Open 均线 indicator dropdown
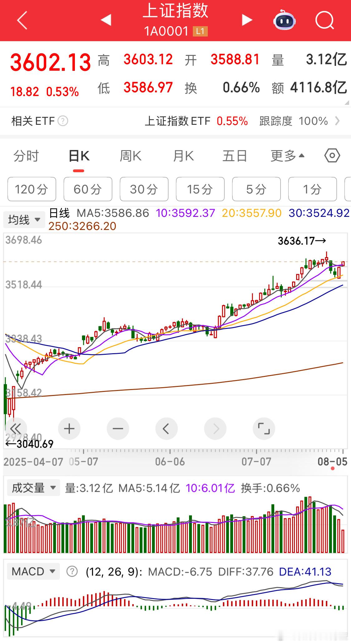Screen dimensions: 351x644 [24, 220]
